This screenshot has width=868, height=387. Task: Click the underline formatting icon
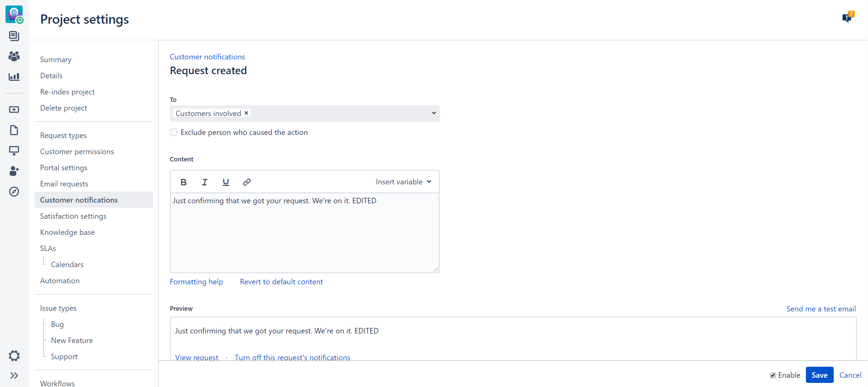[x=225, y=182]
